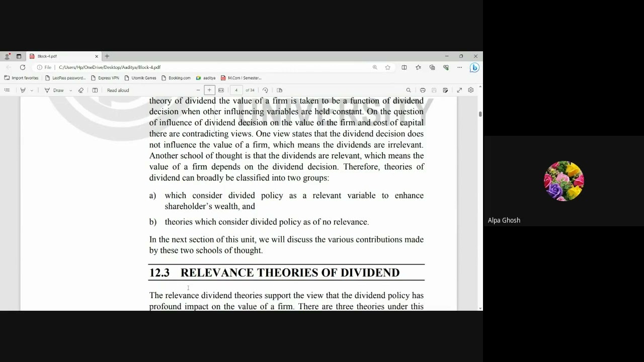644x362 pixels.
Task: Open Express VPN bookmark
Action: [105, 78]
